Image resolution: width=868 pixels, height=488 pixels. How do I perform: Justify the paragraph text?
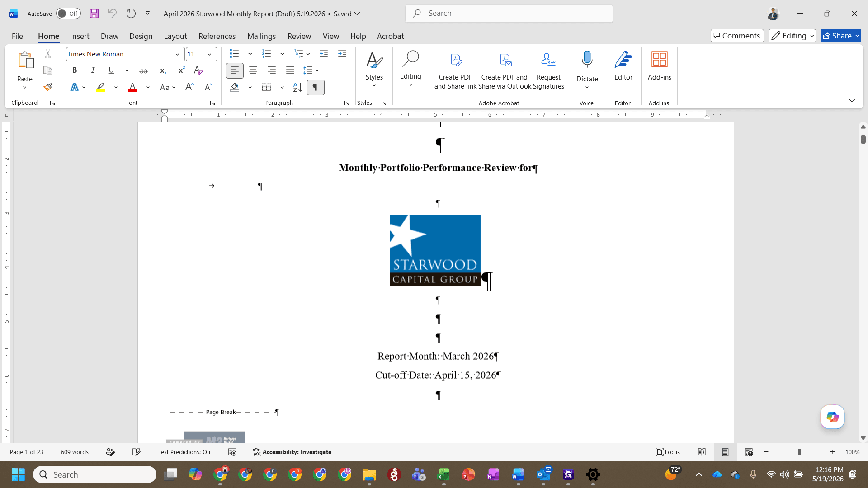coord(290,70)
